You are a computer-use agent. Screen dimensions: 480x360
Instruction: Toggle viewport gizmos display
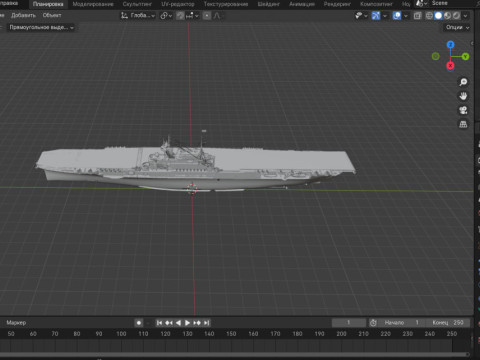[x=376, y=16]
